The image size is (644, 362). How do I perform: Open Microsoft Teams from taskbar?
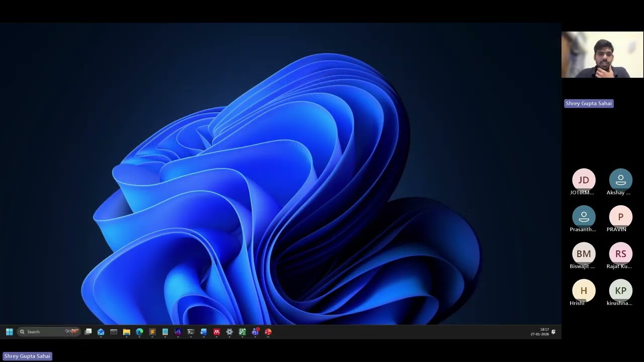click(x=255, y=332)
